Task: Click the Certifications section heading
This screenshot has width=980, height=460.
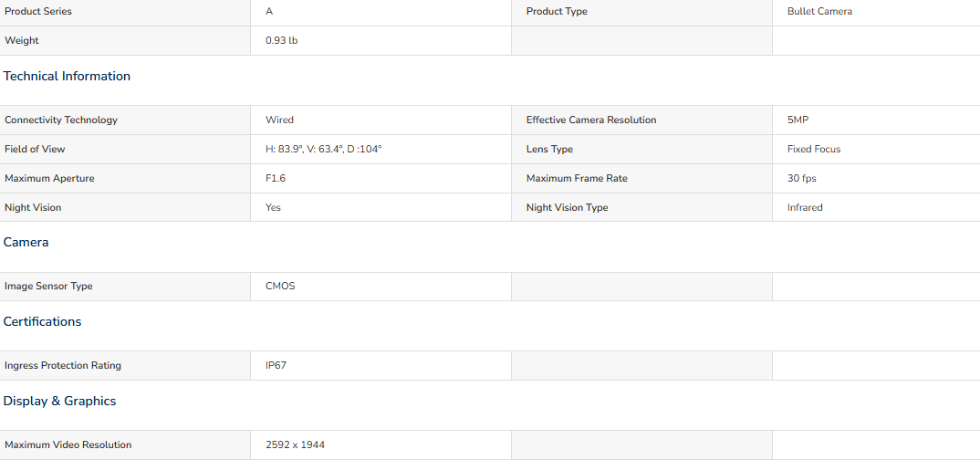Action: pos(43,322)
